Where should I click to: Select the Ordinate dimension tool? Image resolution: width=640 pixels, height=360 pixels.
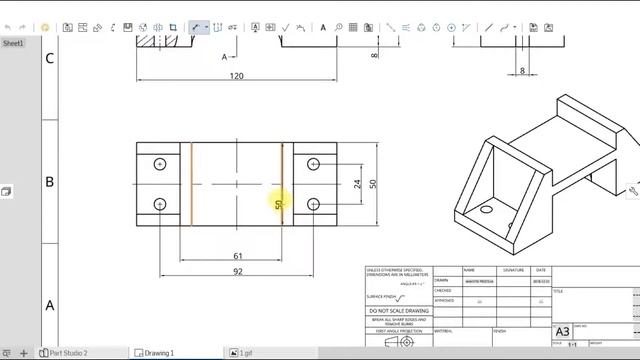218,27
